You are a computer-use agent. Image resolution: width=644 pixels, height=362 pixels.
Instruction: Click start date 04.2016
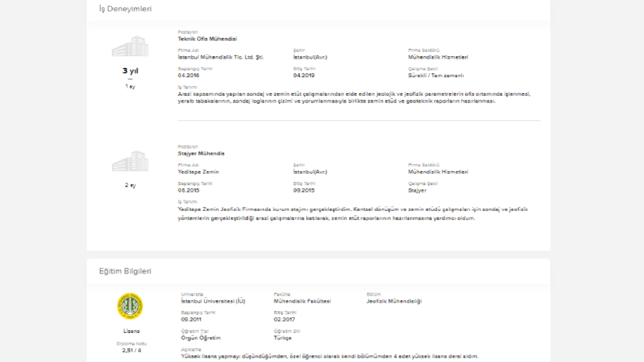coord(188,75)
